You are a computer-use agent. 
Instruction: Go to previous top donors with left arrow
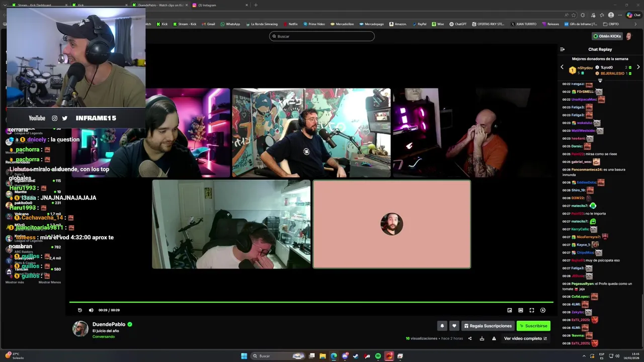click(x=562, y=67)
